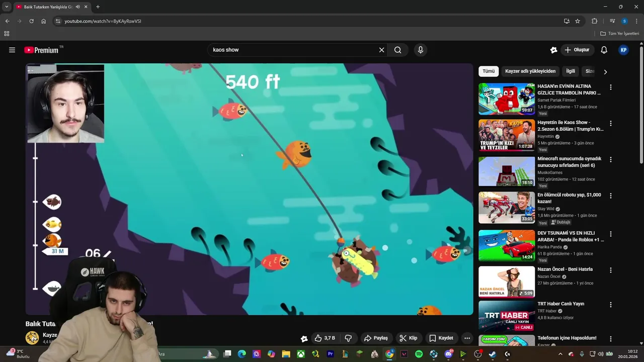This screenshot has height=362, width=644.
Task: Select the Tümü filter chip
Action: click(489, 71)
